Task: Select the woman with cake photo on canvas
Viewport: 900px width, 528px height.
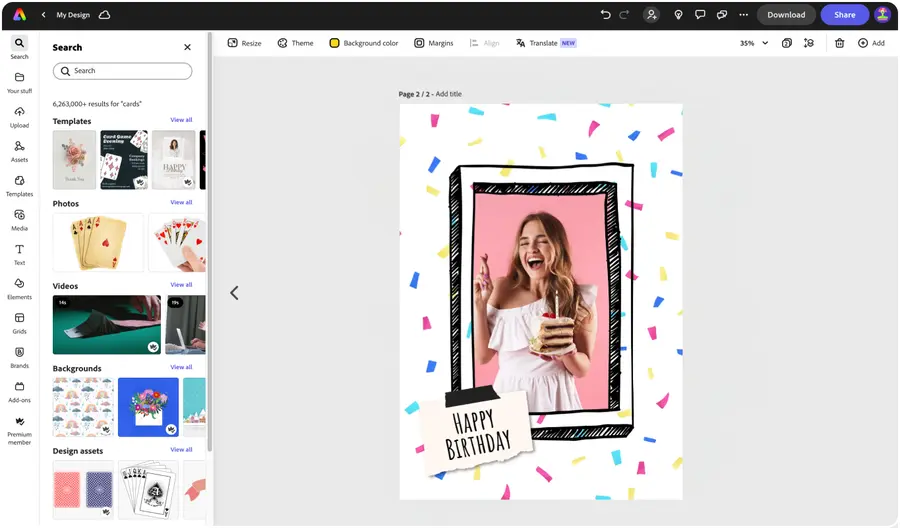Action: [541, 302]
